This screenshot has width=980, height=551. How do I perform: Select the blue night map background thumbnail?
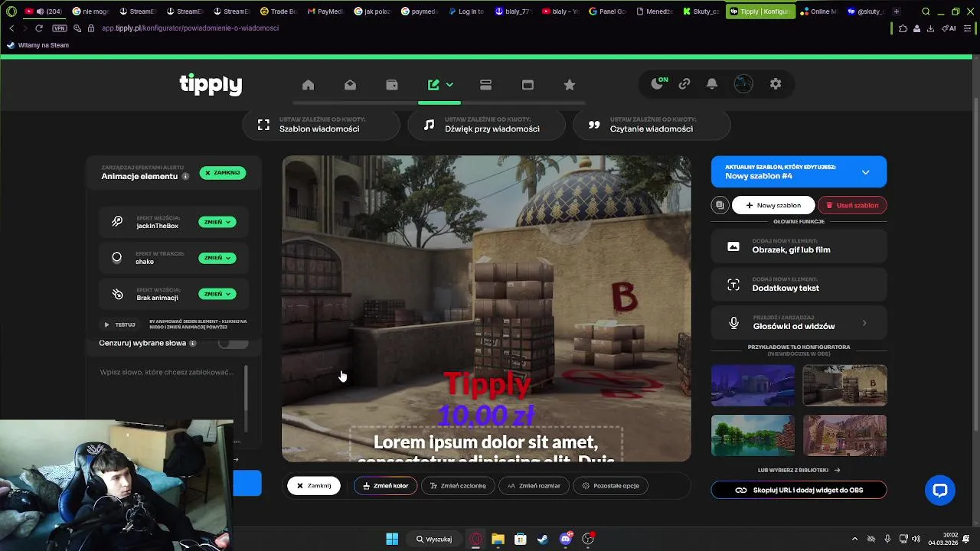pyautogui.click(x=753, y=385)
